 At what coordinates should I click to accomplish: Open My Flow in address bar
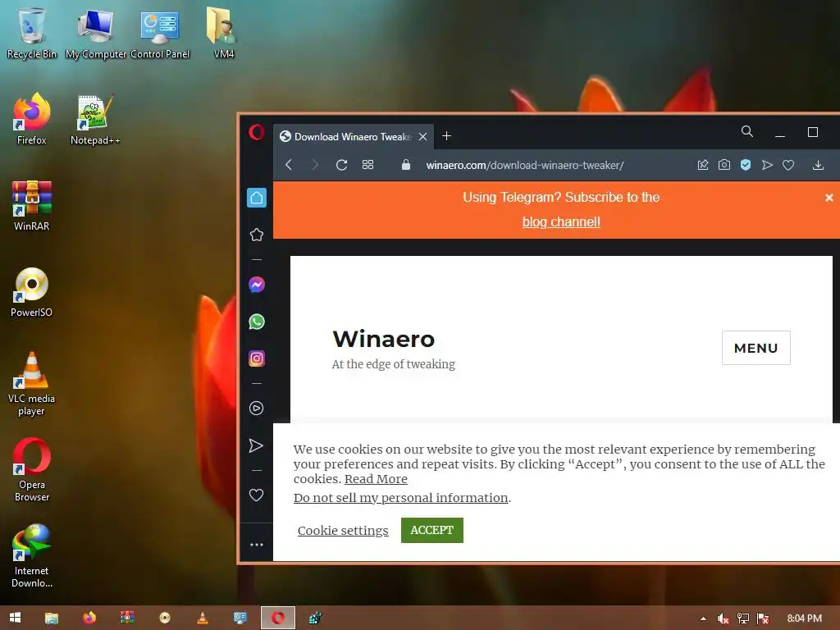point(767,165)
